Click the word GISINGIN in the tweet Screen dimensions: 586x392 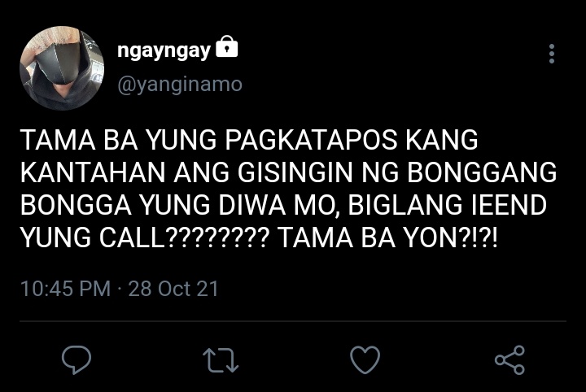[295, 173]
